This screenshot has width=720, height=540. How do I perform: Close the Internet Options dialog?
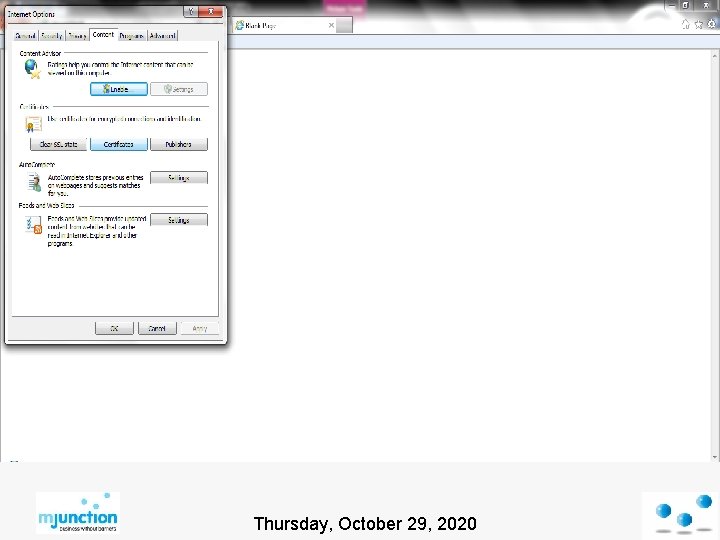pyautogui.click(x=211, y=12)
